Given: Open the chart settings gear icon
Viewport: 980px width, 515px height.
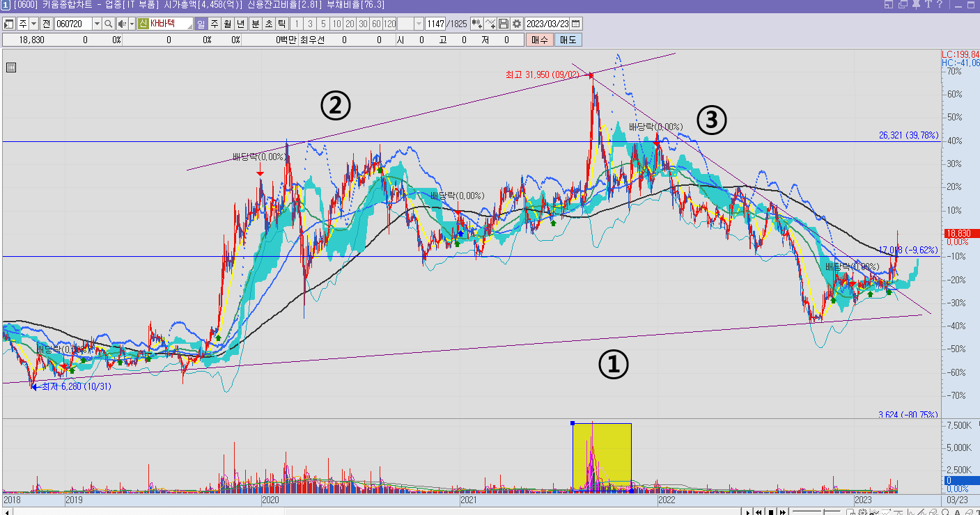Looking at the screenshot, I should click(516, 24).
